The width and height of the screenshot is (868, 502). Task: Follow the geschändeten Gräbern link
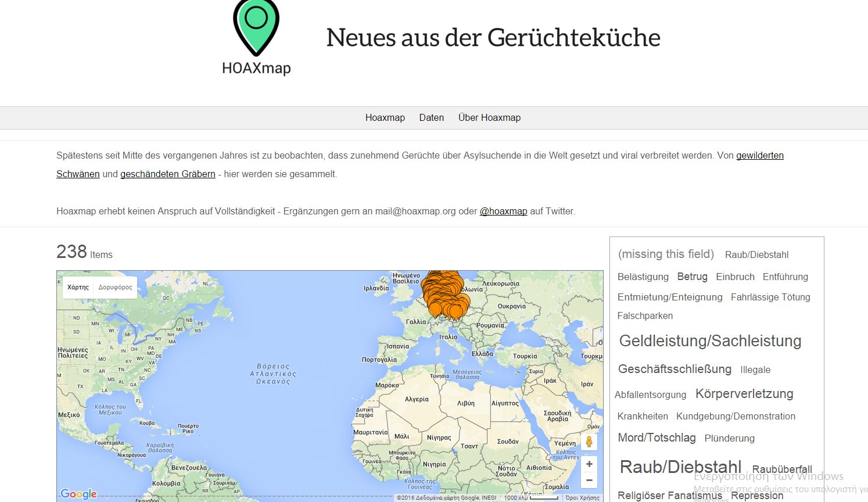click(167, 174)
